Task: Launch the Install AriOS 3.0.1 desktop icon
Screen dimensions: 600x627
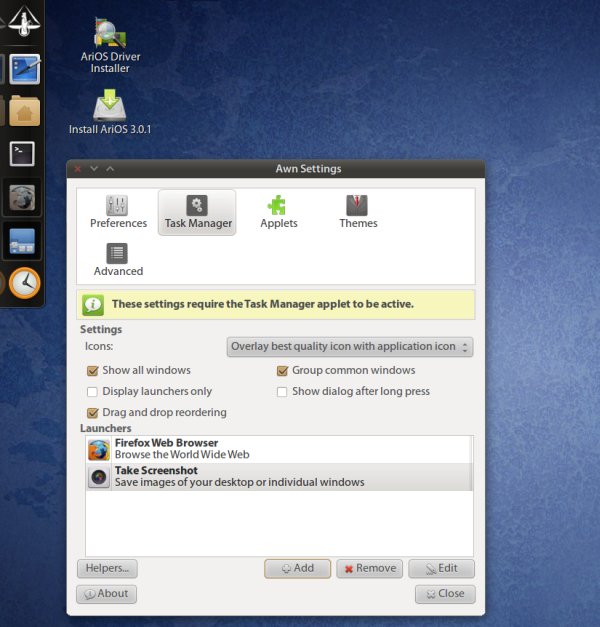Action: [x=110, y=112]
